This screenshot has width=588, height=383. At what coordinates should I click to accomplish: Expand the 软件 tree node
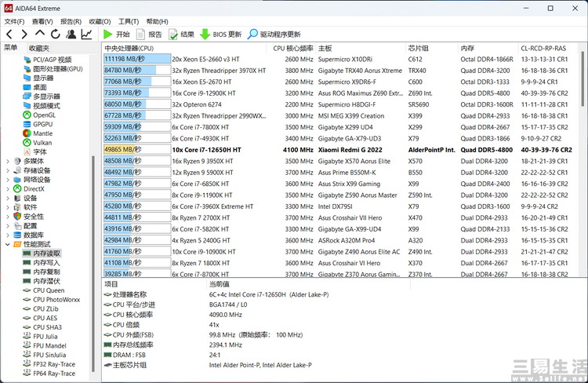coord(8,207)
